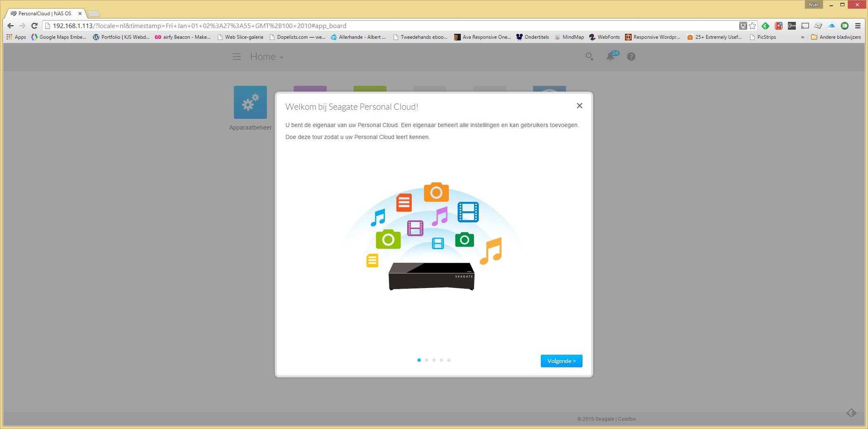868x429 pixels.
Task: Select the second tour page dot
Action: pyautogui.click(x=426, y=360)
